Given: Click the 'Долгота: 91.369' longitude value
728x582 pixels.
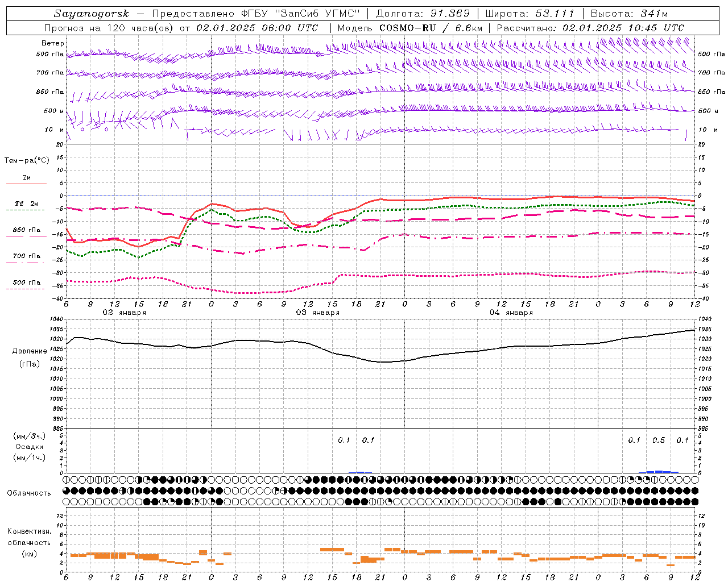Looking at the screenshot, I should tap(423, 14).
